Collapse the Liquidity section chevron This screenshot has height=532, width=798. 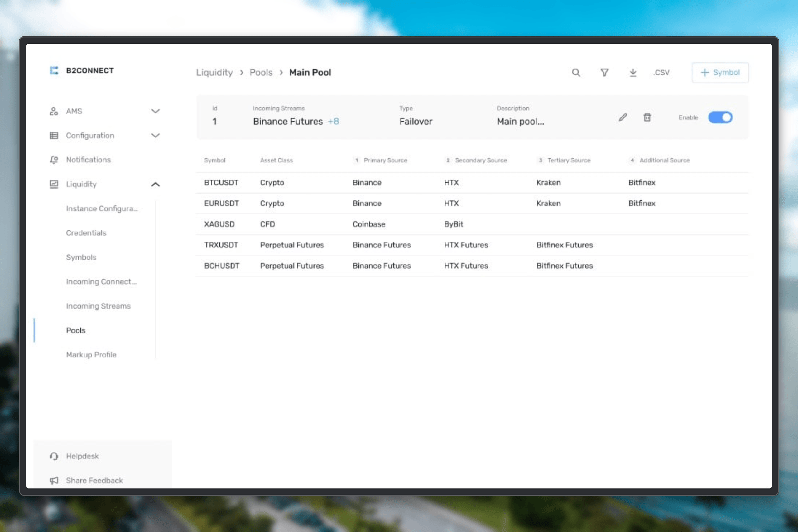click(156, 185)
